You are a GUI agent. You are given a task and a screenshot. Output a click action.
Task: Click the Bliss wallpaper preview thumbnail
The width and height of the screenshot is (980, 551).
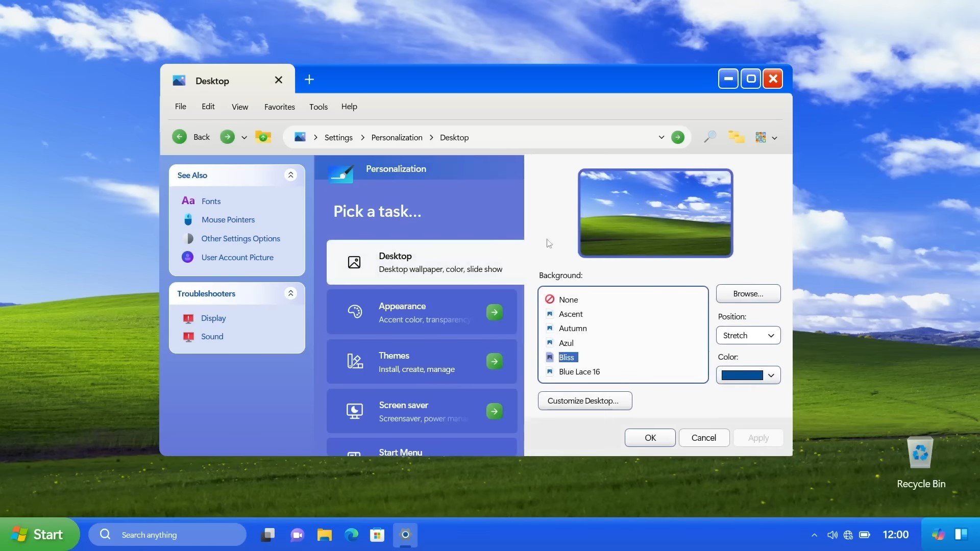(655, 213)
